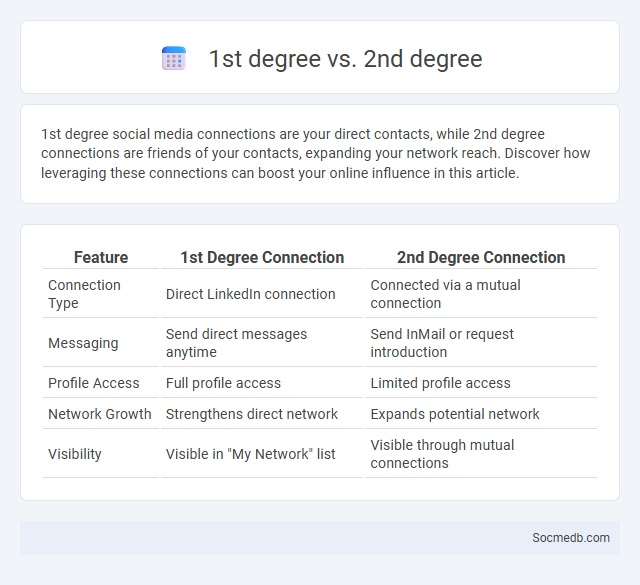This screenshot has height=585, width=640.
Task: Select the '1st degree vs. 2nd degree' heading
Action: (345, 59)
